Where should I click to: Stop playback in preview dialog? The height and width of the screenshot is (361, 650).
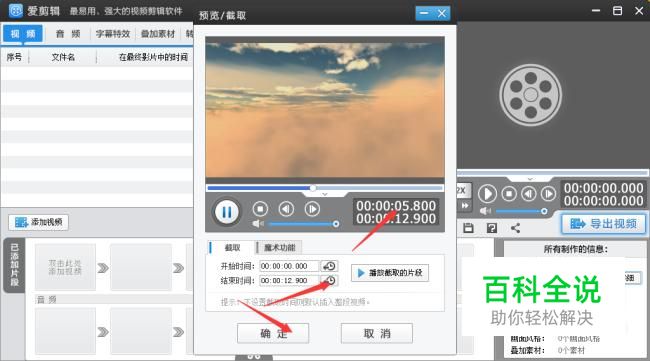(260, 209)
